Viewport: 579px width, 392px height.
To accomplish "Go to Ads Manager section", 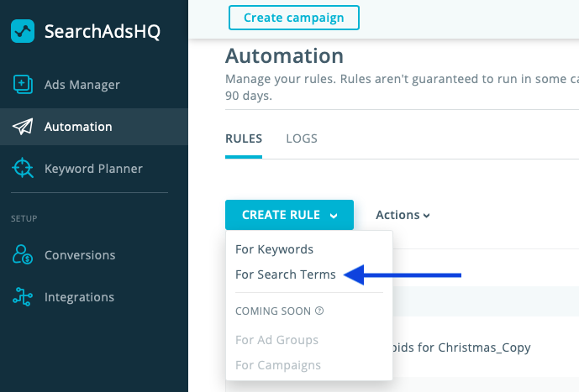I will (82, 84).
